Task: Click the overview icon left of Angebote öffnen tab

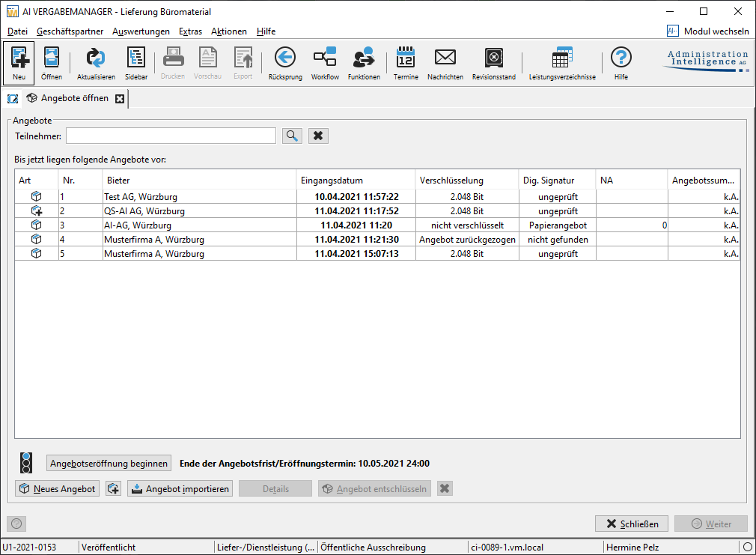Action: [13, 99]
